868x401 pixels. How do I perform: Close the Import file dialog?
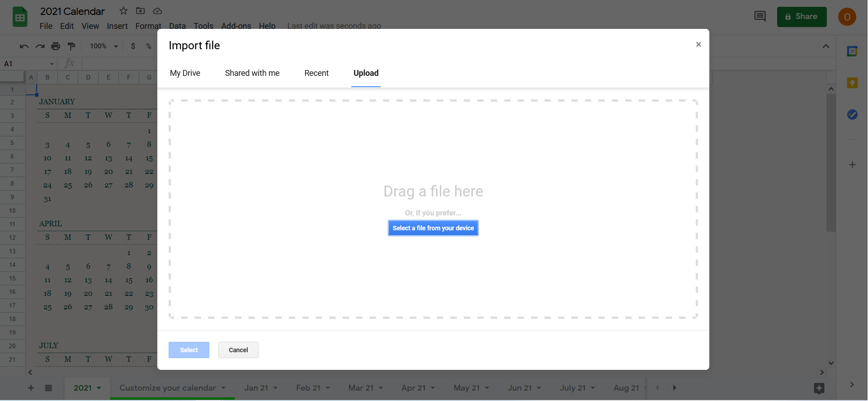[698, 44]
